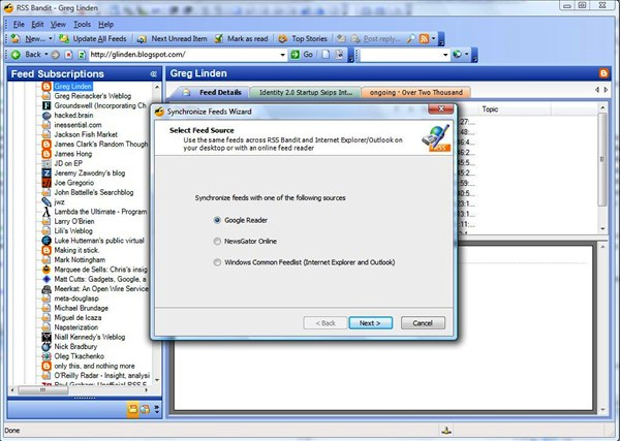
Task: Select Niall Kennedy's Weblog feed
Action: pos(89,337)
